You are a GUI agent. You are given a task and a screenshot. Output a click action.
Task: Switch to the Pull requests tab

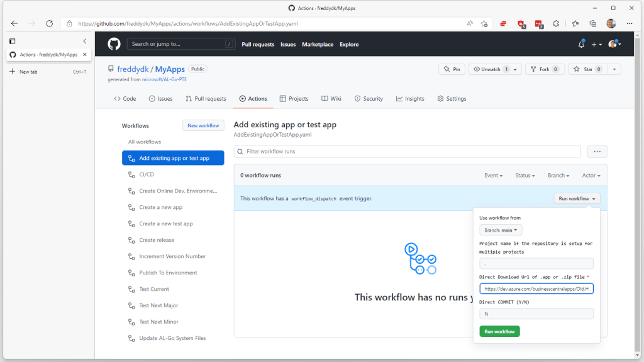[206, 99]
